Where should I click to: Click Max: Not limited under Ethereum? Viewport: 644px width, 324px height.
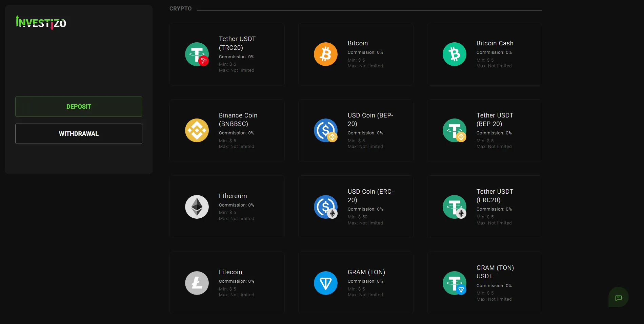point(237,219)
